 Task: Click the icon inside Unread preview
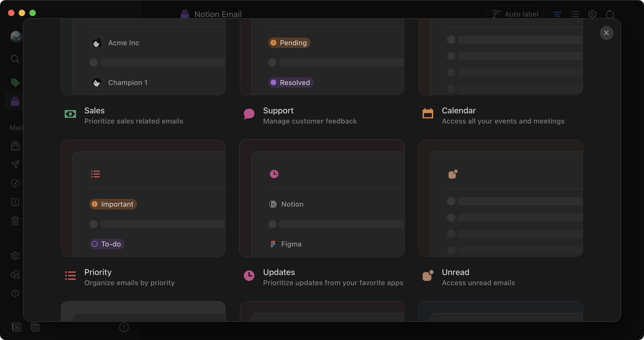[x=453, y=174]
